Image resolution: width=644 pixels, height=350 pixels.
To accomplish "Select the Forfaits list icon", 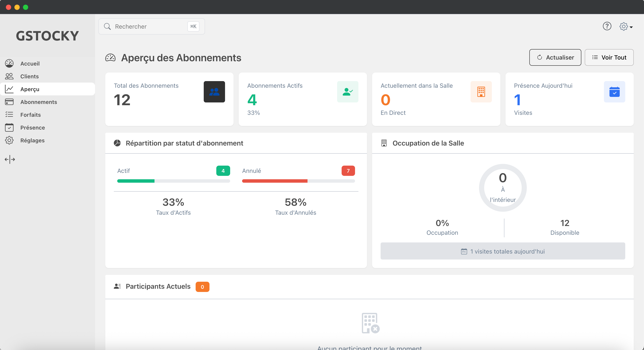I will click(x=9, y=115).
